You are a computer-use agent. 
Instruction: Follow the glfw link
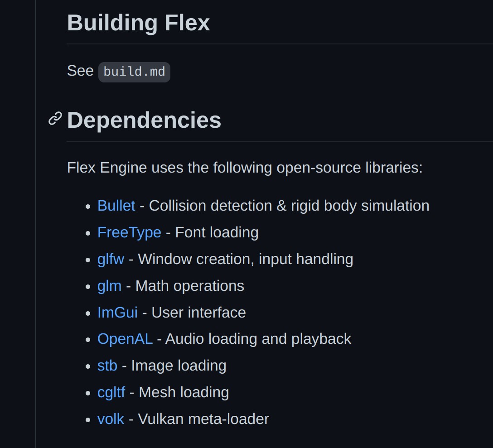pos(111,260)
